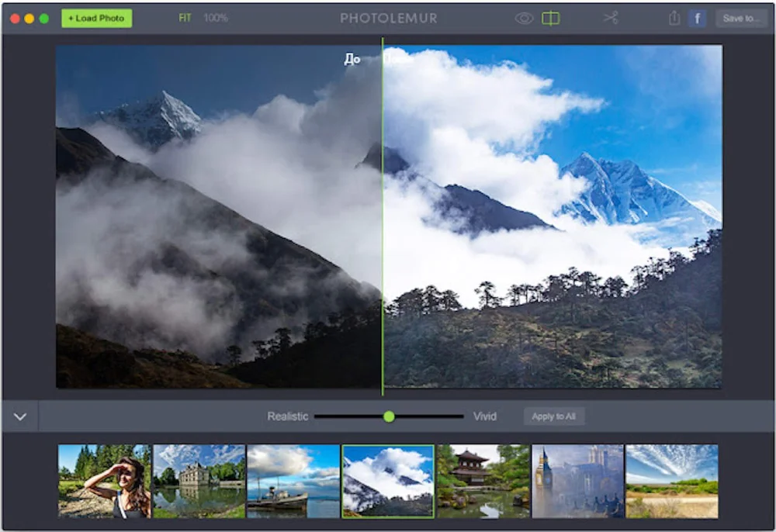Click the 'До' before label

pos(352,60)
